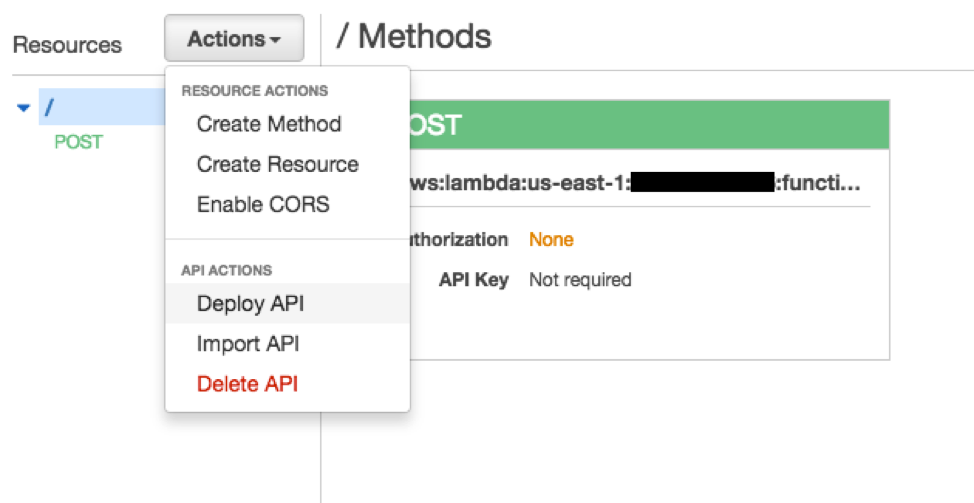Select the POST method in resource tree

(x=78, y=142)
